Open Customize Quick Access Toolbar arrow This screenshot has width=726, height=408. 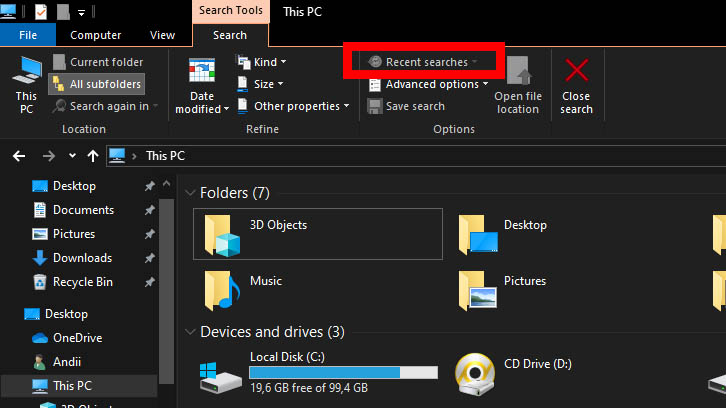point(81,13)
